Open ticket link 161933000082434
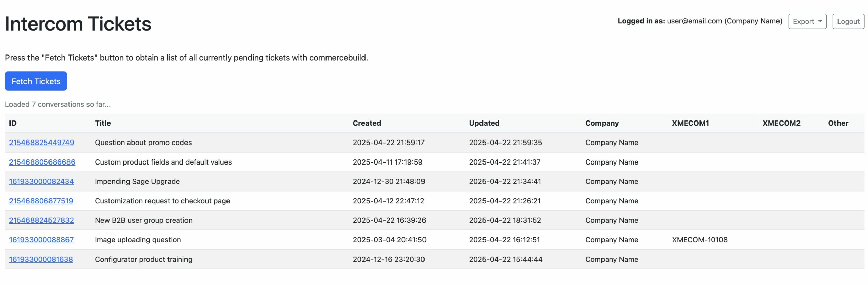Screen dimensions: 868x285 point(41,181)
